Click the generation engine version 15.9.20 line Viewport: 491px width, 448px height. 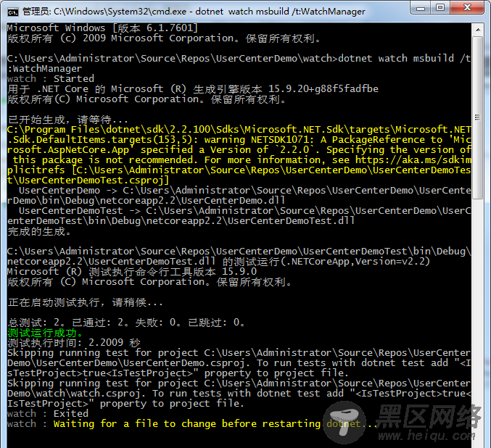(193, 89)
